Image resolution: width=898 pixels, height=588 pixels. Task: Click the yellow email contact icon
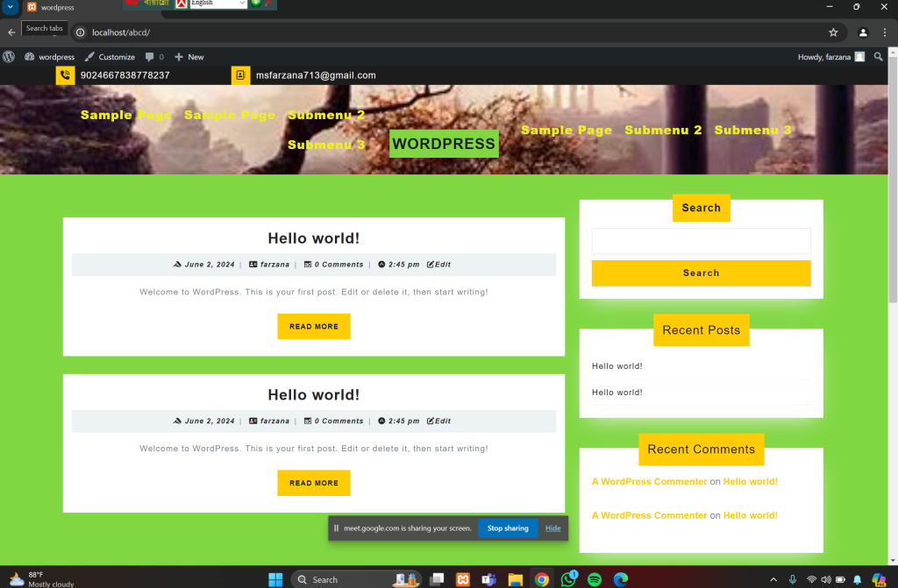click(240, 75)
